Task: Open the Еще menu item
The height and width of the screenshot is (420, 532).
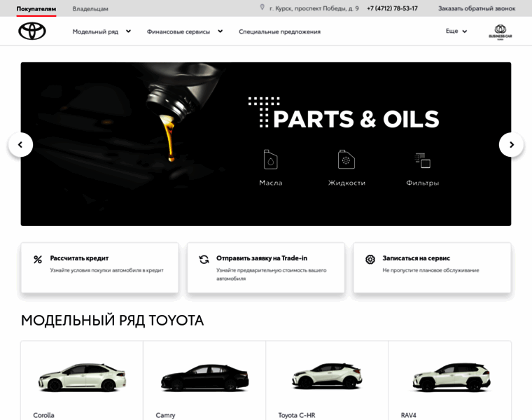Action: (x=451, y=31)
